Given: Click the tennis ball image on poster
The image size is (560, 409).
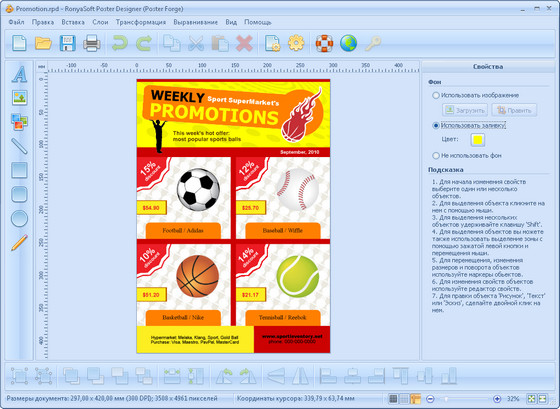Looking at the screenshot, I should coord(298,276).
